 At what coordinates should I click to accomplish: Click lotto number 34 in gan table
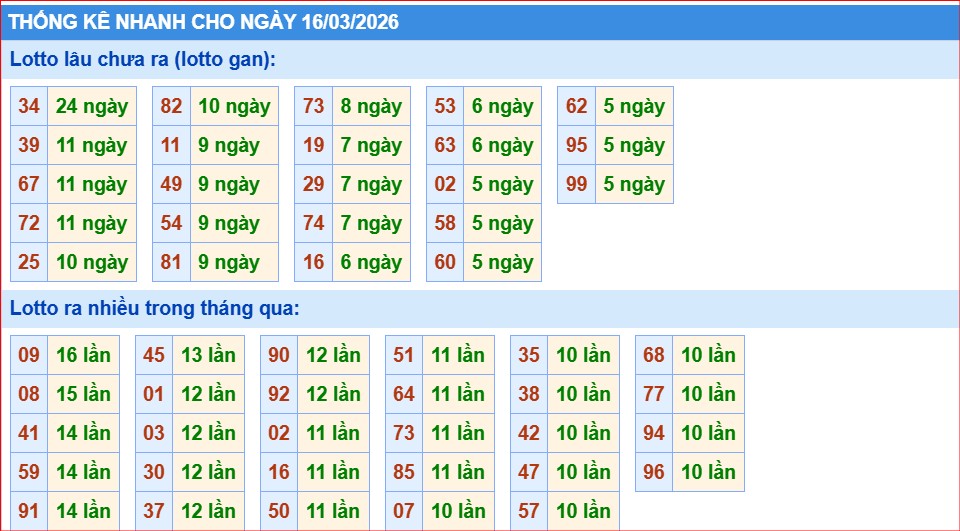29,106
